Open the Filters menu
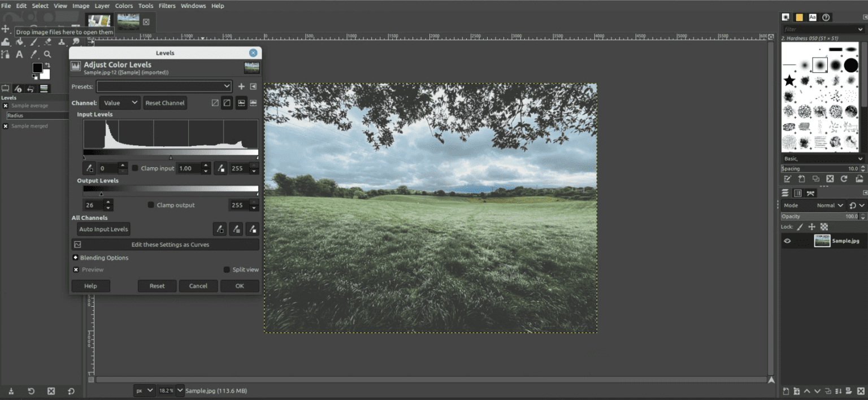Screen dimensions: 868x400 pos(167,6)
